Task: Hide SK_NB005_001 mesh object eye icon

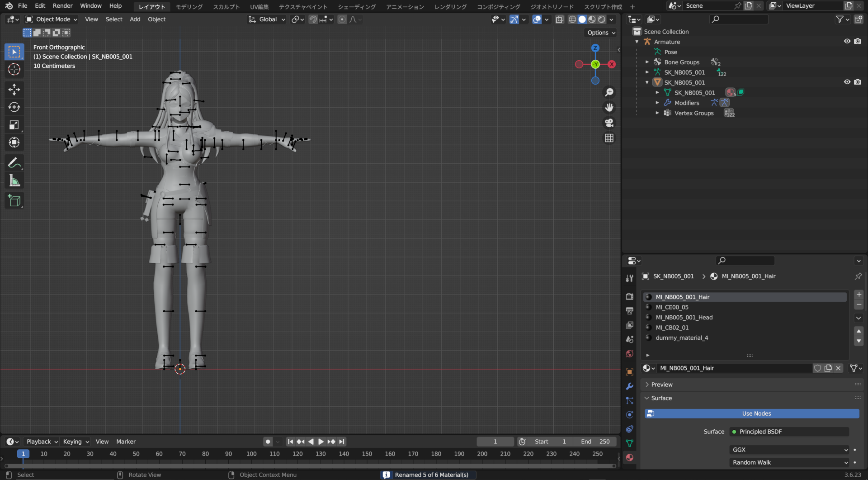Action: click(847, 82)
